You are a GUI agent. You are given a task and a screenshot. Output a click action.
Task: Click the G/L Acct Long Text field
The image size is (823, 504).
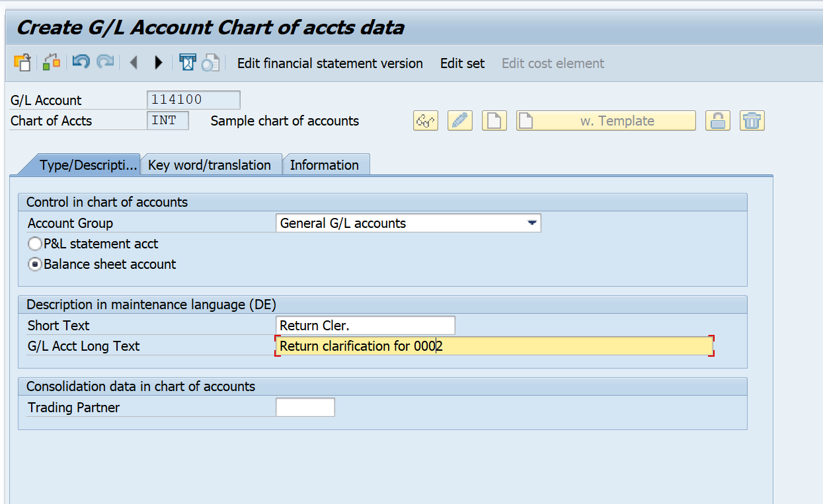tap(494, 346)
